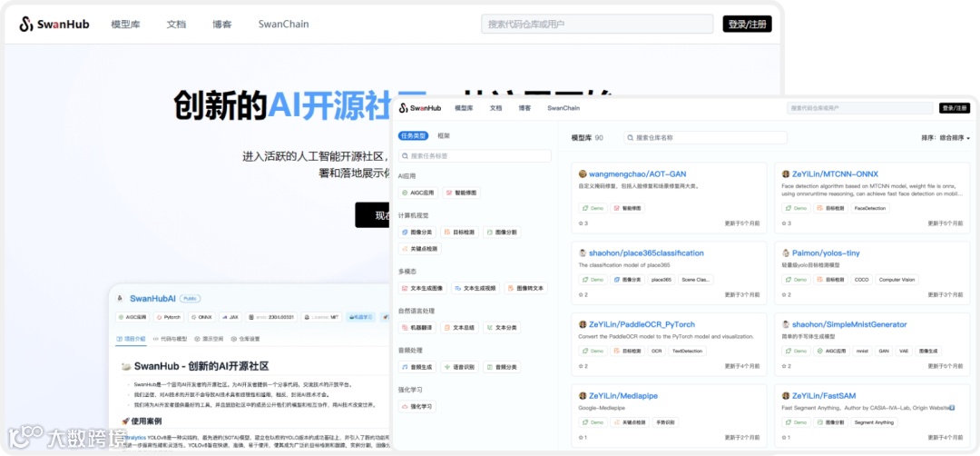This screenshot has height=456, width=980.
Task: Click the star icon on yolos-tiny card
Action: coord(784,294)
